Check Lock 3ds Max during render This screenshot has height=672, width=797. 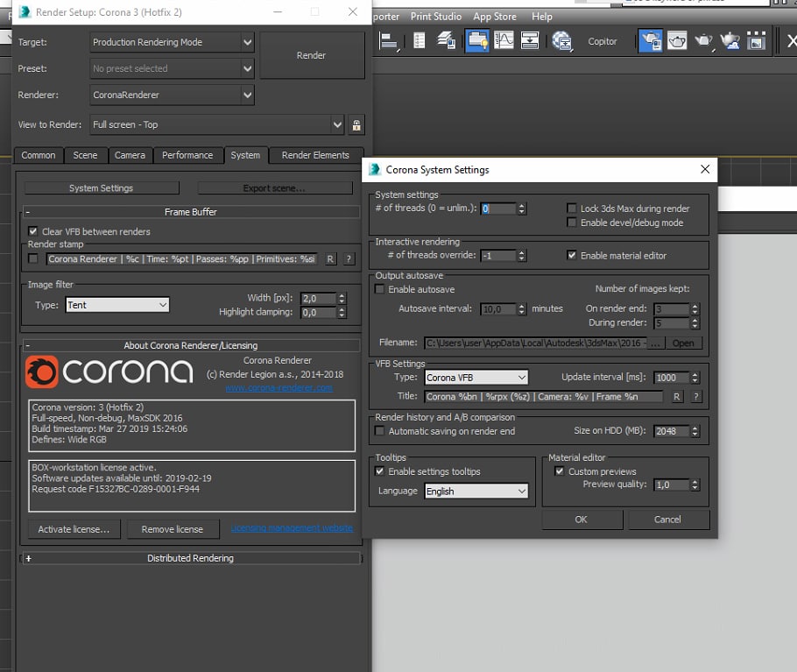(x=571, y=209)
